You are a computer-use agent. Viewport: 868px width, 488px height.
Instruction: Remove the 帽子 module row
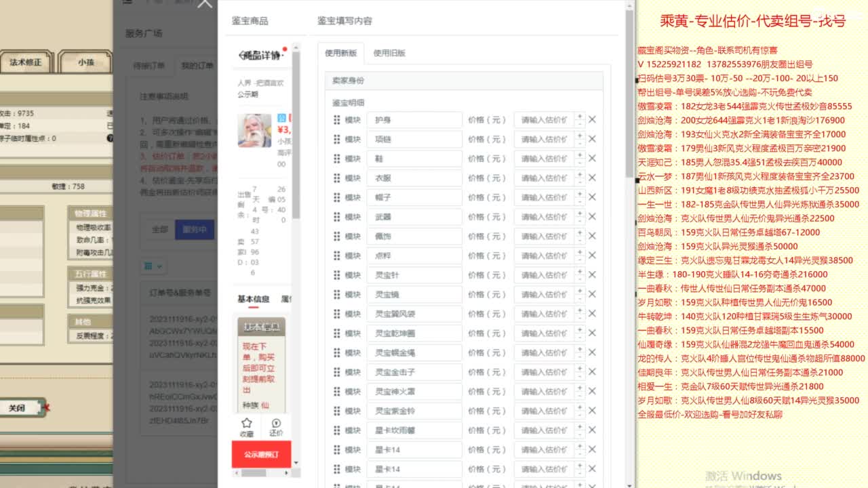pos(592,197)
